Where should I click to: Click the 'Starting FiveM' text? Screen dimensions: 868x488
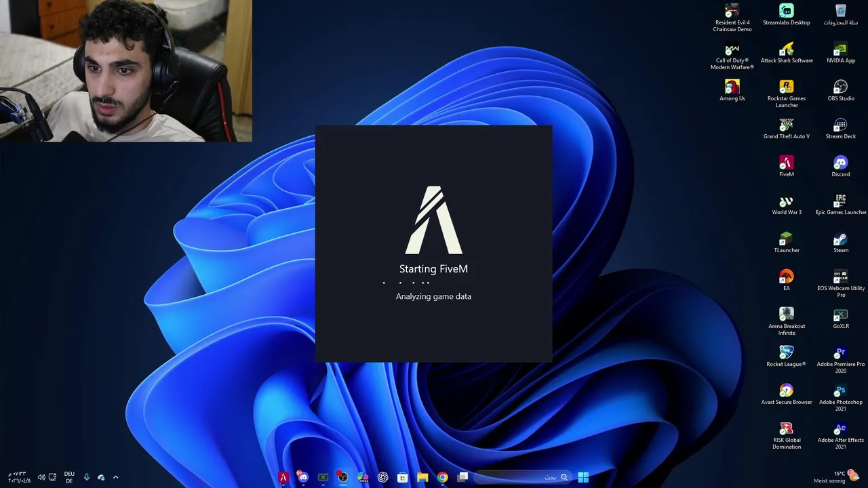(433, 269)
